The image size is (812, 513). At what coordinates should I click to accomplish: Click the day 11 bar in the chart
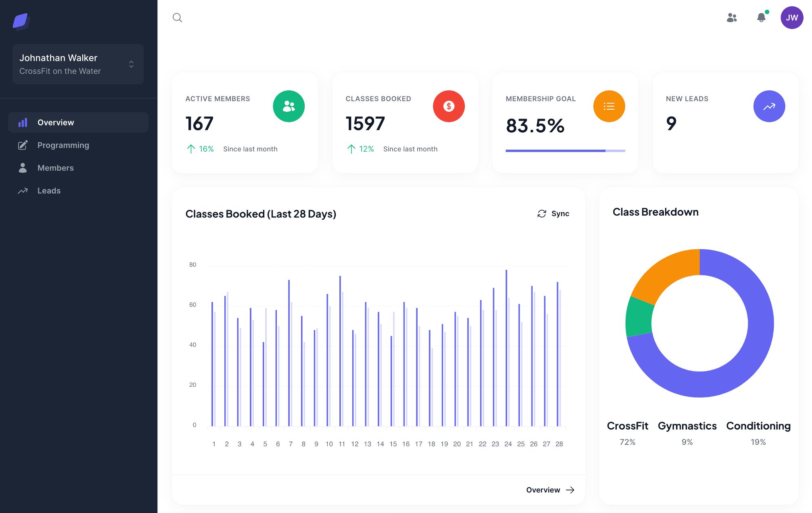[x=340, y=351]
